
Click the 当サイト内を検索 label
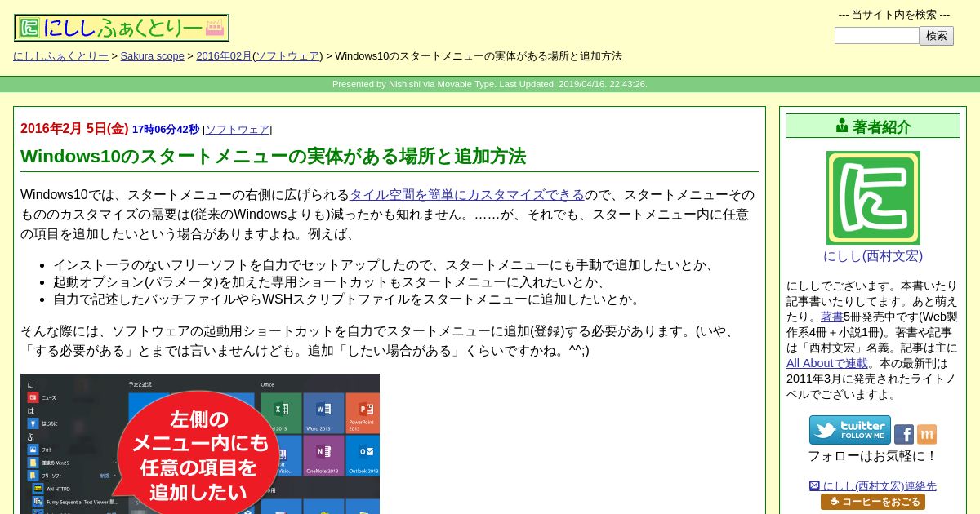coord(894,14)
